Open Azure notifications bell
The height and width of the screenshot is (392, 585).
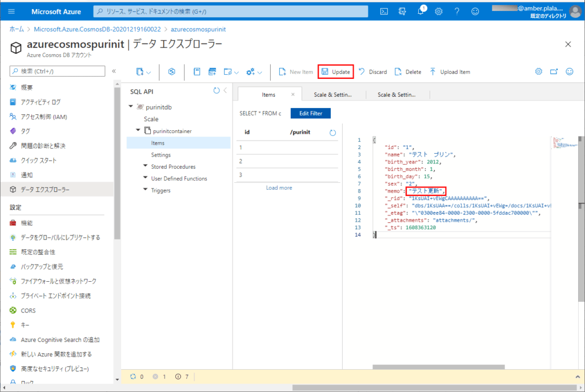coord(420,11)
